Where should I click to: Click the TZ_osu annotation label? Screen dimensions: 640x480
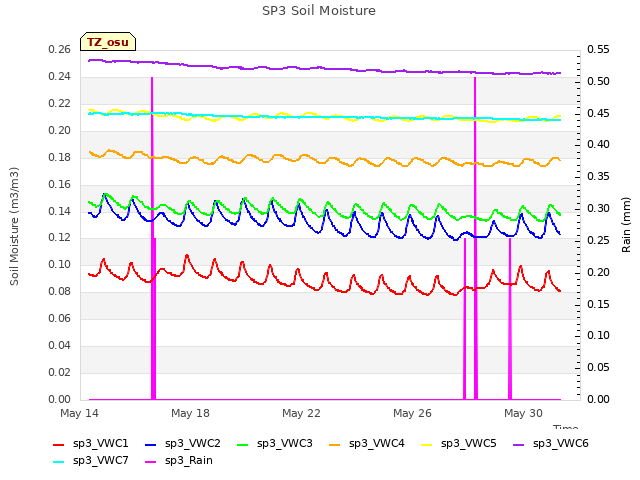point(108,42)
